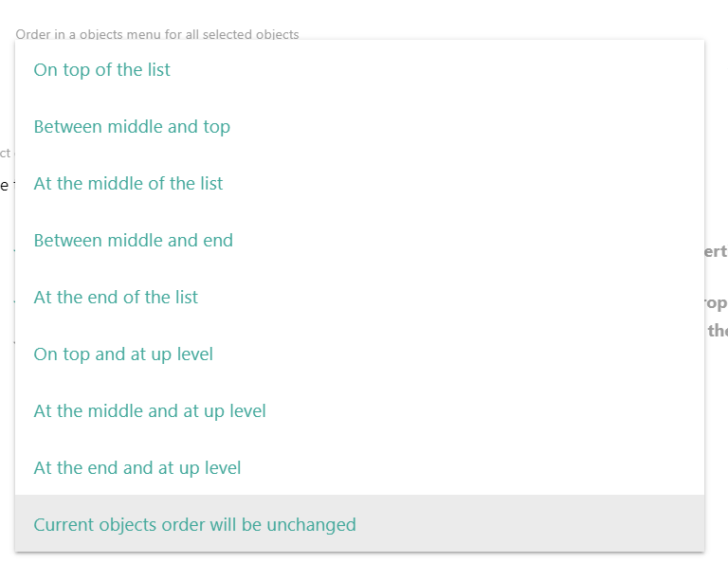Move objects to list end, one level up
728x563 pixels.
pos(137,467)
